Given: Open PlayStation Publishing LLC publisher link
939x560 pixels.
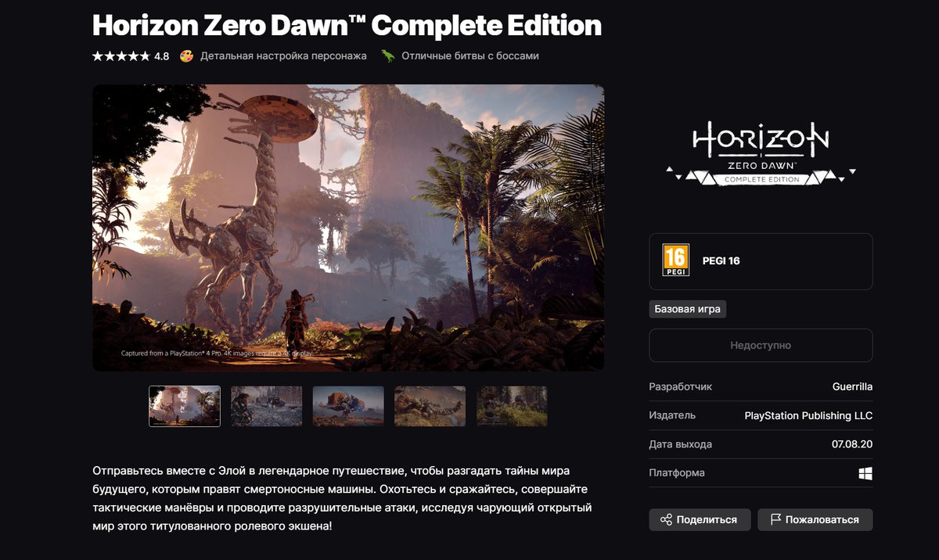Looking at the screenshot, I should (x=808, y=416).
